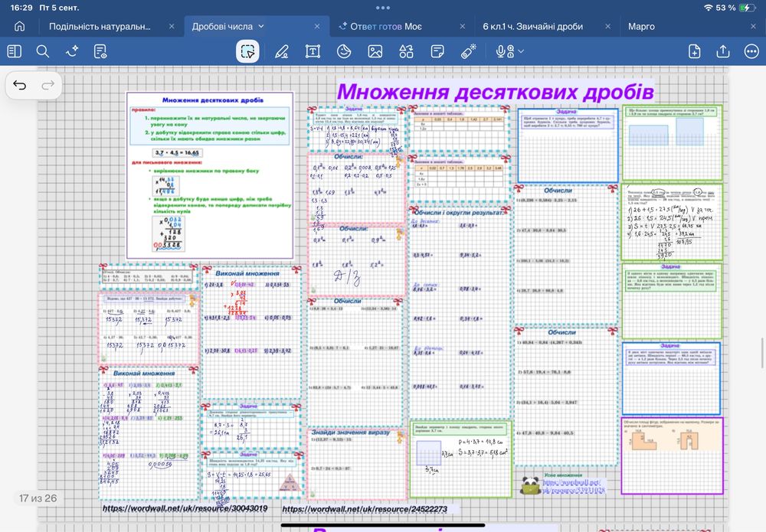
Task: Open the wordwall link beside the panda
Action: tap(574, 486)
